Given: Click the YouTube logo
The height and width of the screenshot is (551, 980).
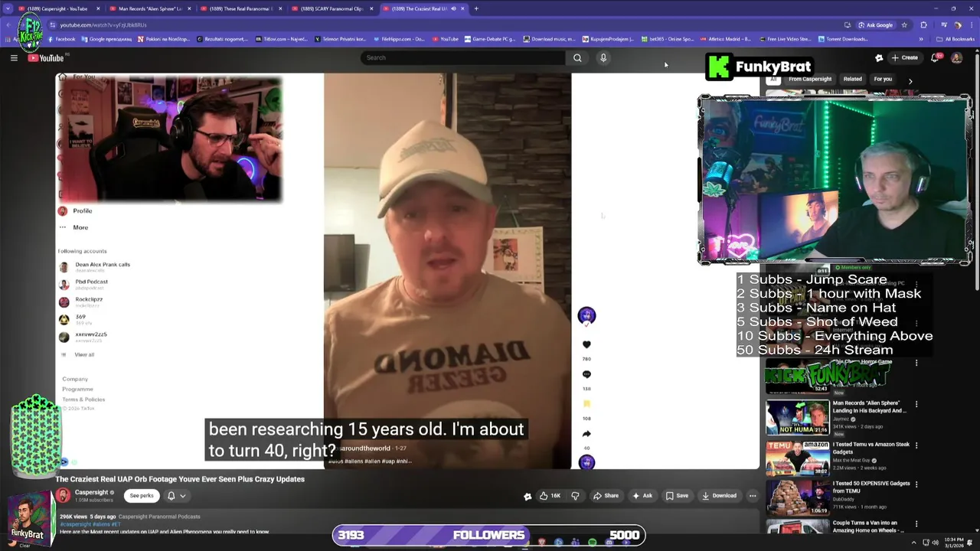Looking at the screenshot, I should click(46, 58).
